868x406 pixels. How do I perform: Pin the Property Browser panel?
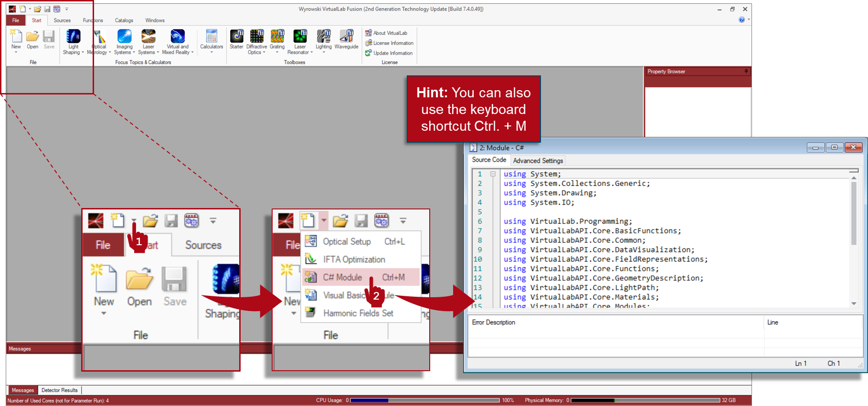(x=746, y=71)
